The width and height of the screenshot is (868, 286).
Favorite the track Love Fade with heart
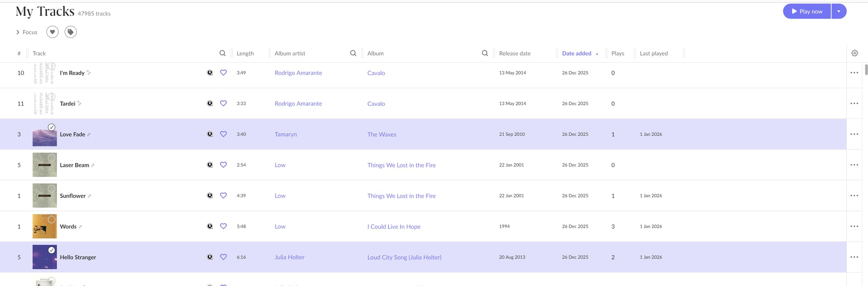click(x=223, y=134)
